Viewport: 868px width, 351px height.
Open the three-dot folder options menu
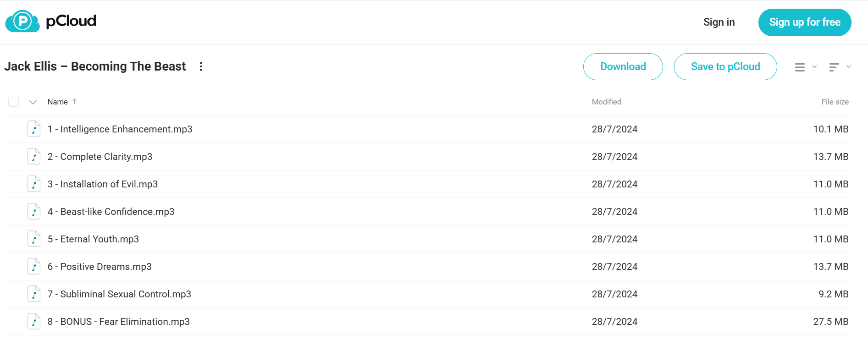tap(201, 66)
